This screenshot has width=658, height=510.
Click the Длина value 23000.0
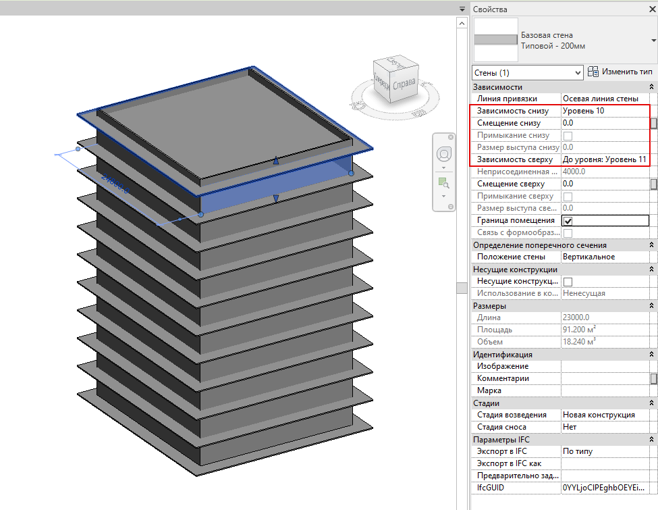coord(605,318)
